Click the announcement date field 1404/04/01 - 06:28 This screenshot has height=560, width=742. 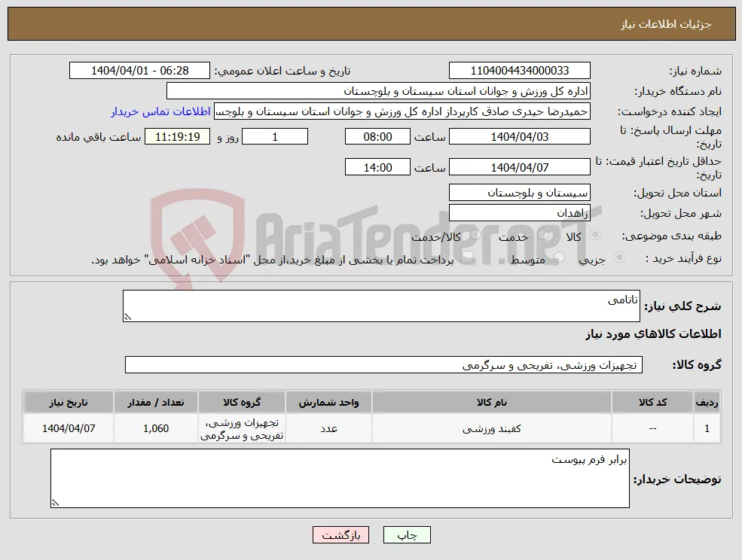[x=139, y=71]
